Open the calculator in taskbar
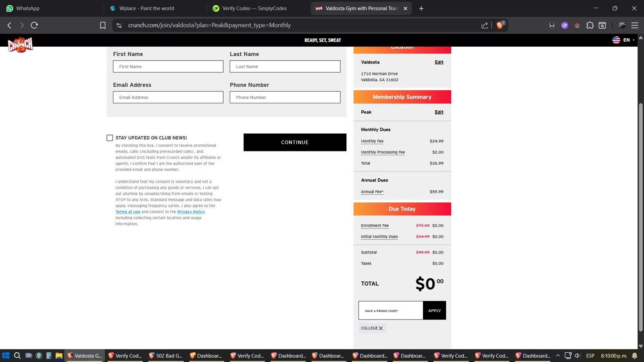 (x=49, y=356)
